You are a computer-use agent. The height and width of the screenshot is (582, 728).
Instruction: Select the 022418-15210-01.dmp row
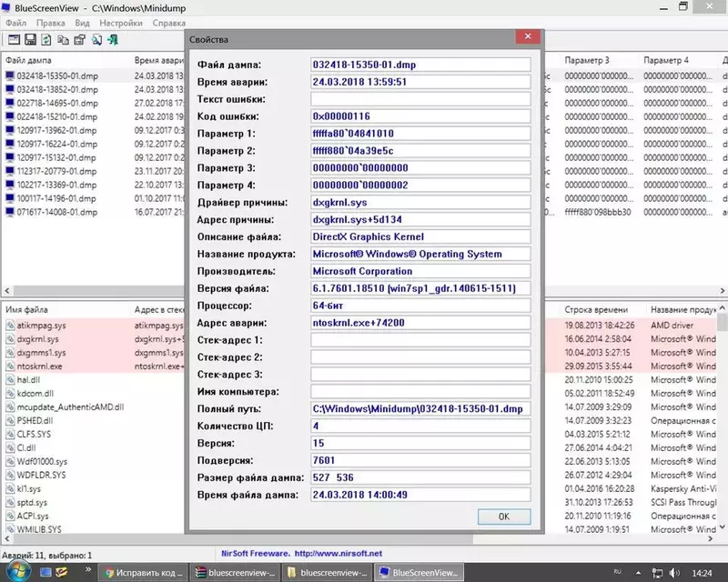pos(57,116)
